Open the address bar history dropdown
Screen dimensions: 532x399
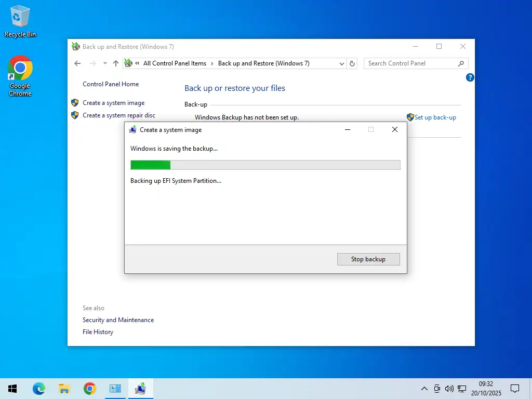(x=341, y=63)
